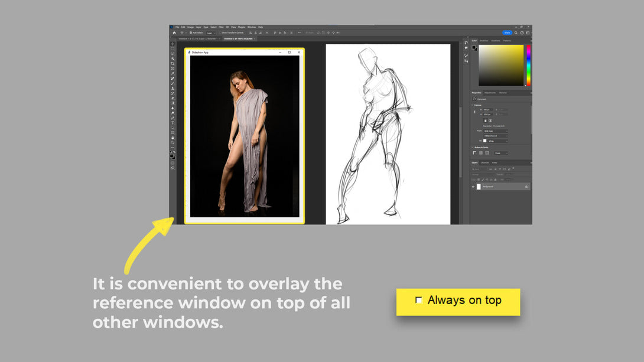Open the Image menu
The image size is (644, 362).
point(191,27)
